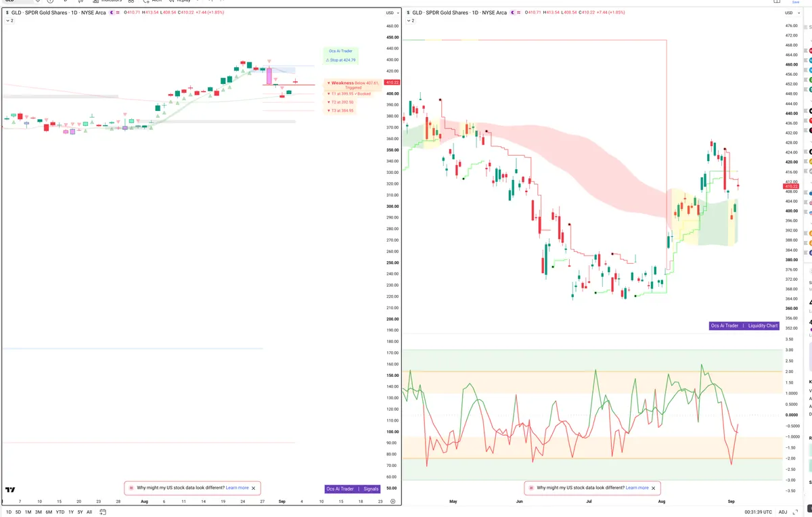Select the 5Y time range
Image resolution: width=812 pixels, height=517 pixels.
coord(80,512)
